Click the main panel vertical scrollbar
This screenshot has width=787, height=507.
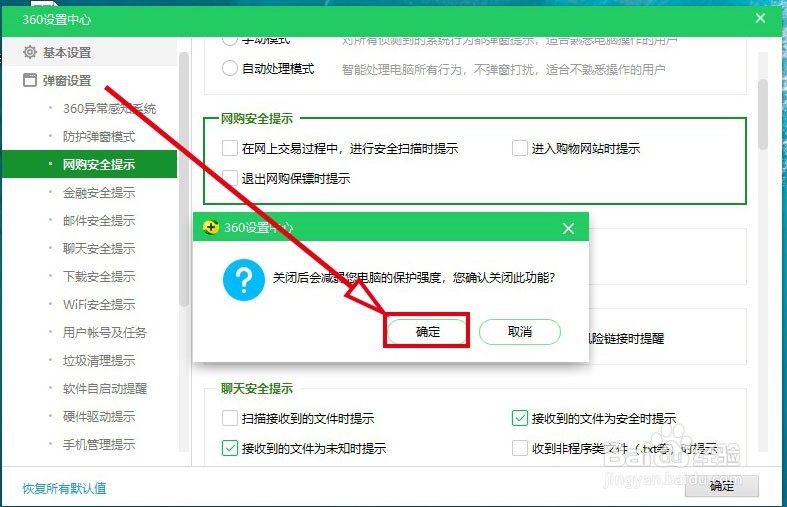click(x=763, y=114)
